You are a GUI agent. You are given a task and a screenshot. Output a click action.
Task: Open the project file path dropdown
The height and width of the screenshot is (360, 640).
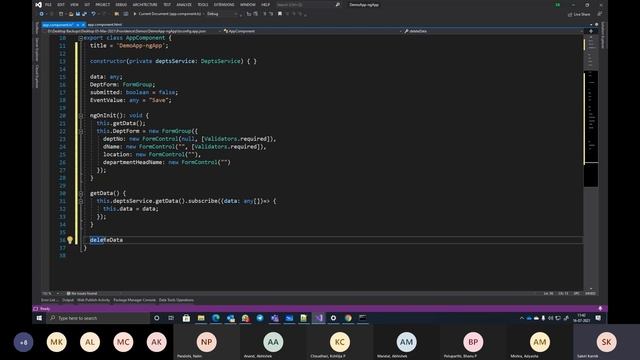(133, 31)
